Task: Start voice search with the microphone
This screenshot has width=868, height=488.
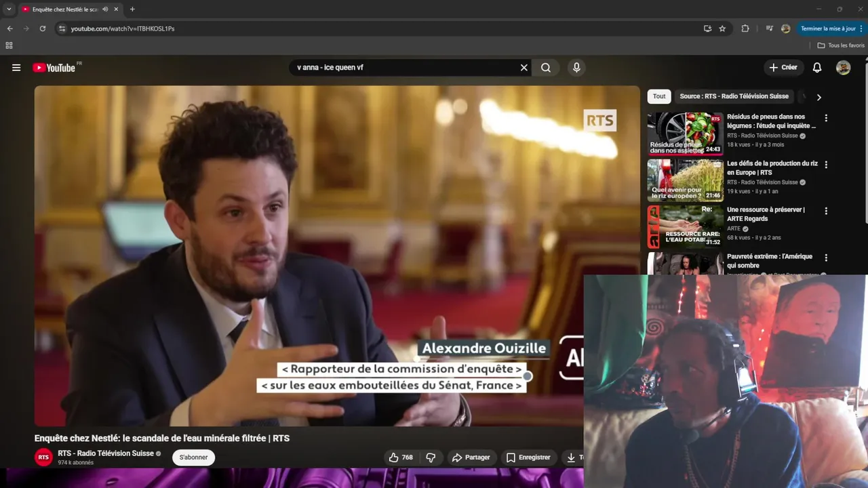Action: point(576,68)
